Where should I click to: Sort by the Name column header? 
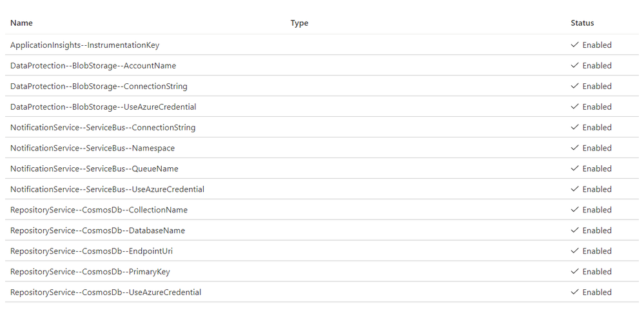pos(21,23)
